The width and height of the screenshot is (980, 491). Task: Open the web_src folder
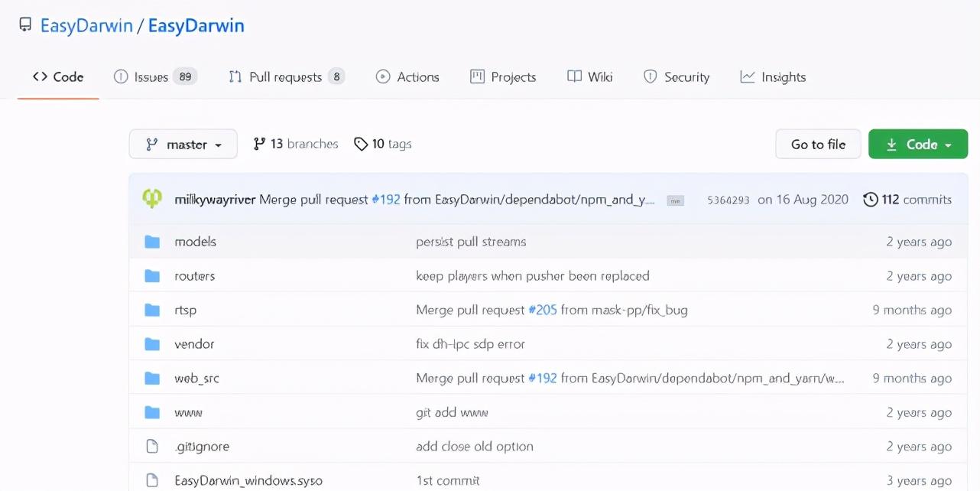point(196,378)
